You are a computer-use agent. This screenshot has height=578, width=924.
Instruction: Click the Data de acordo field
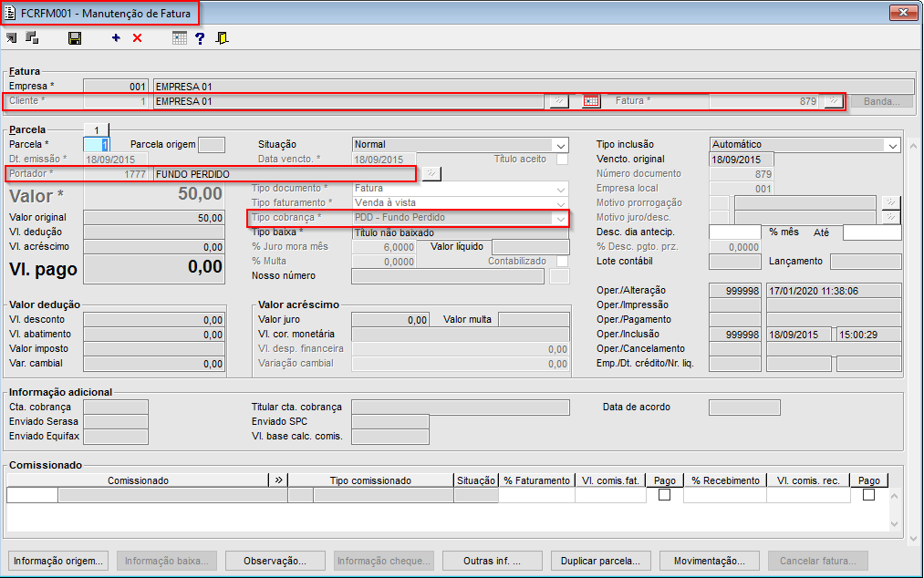744,408
